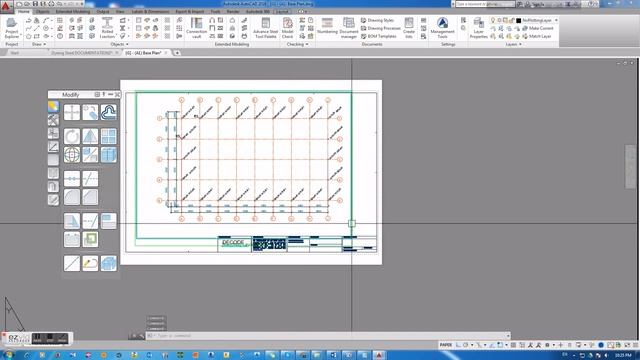This screenshot has width=640, height=360.
Task: Open the Advance Steel Tool Palette
Action: tap(266, 28)
